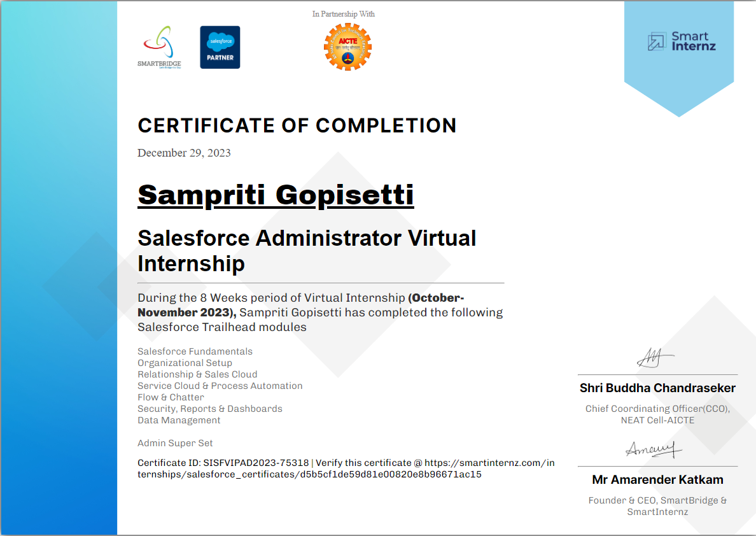Click the "Organizational Setup" module line

185,363
